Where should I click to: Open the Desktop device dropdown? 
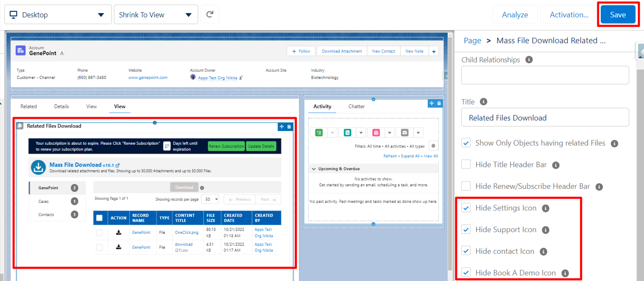tap(58, 14)
